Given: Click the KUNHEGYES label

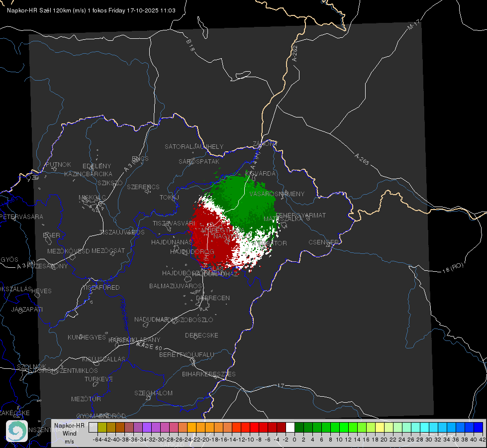Looking at the screenshot, I should coord(87,337).
